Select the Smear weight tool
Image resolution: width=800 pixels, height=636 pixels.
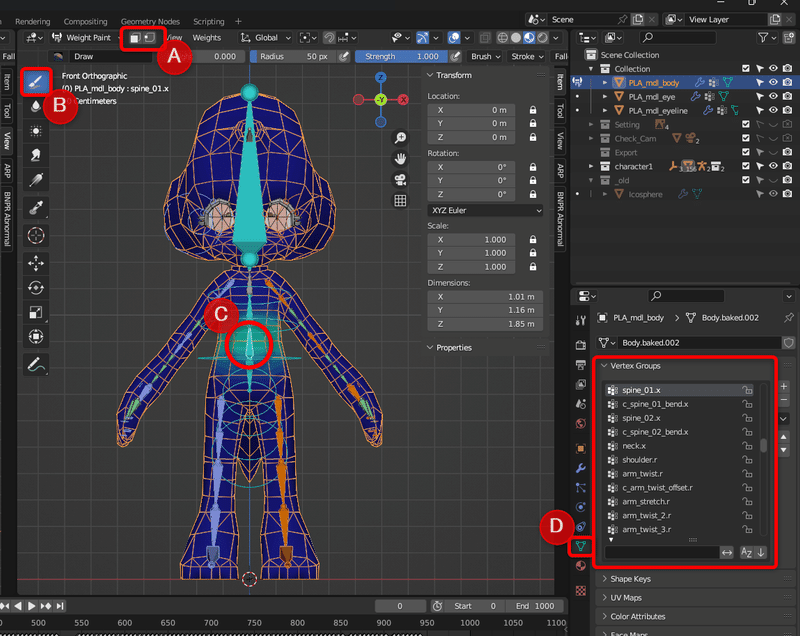(x=36, y=155)
